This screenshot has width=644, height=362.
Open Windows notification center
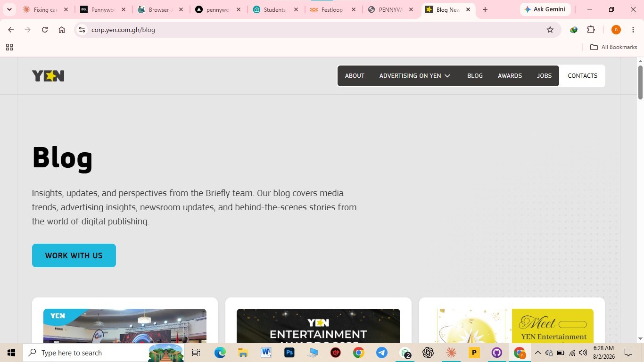(628, 353)
